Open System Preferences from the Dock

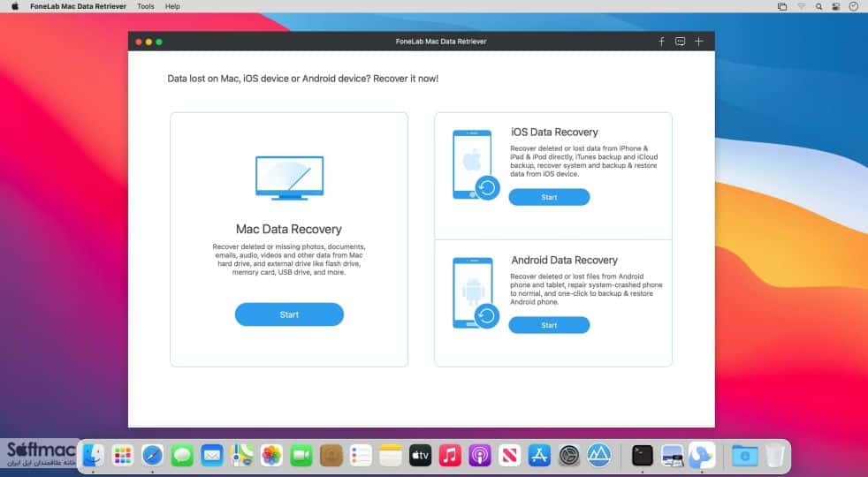[569, 456]
